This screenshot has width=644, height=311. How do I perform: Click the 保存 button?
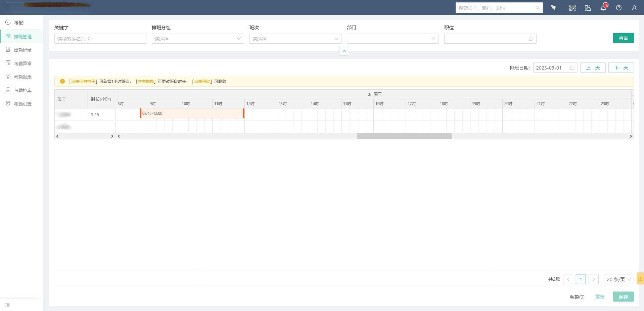coord(623,297)
